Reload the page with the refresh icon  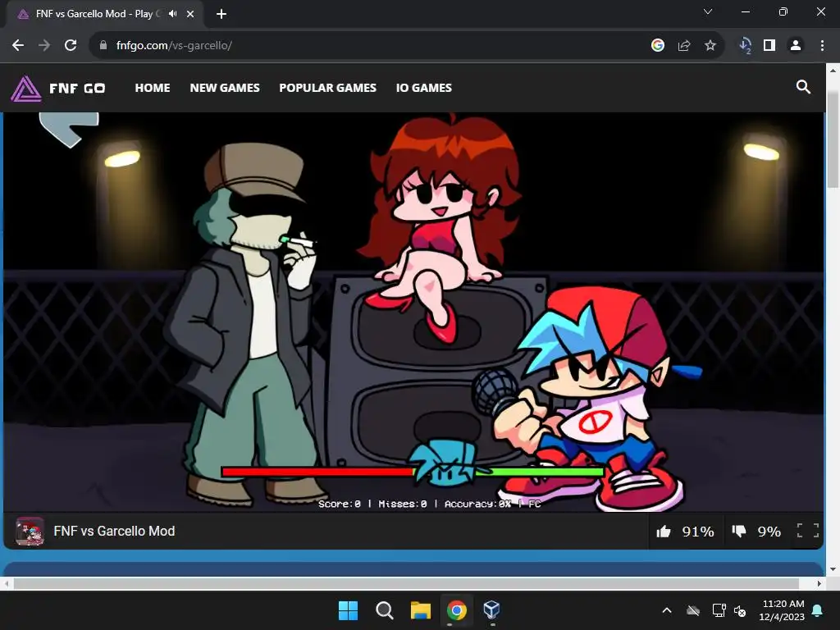click(71, 46)
